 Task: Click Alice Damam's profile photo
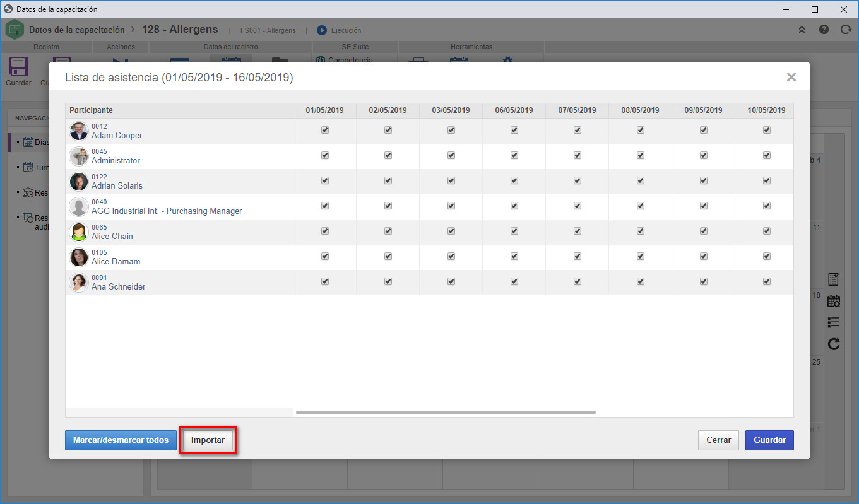[78, 257]
